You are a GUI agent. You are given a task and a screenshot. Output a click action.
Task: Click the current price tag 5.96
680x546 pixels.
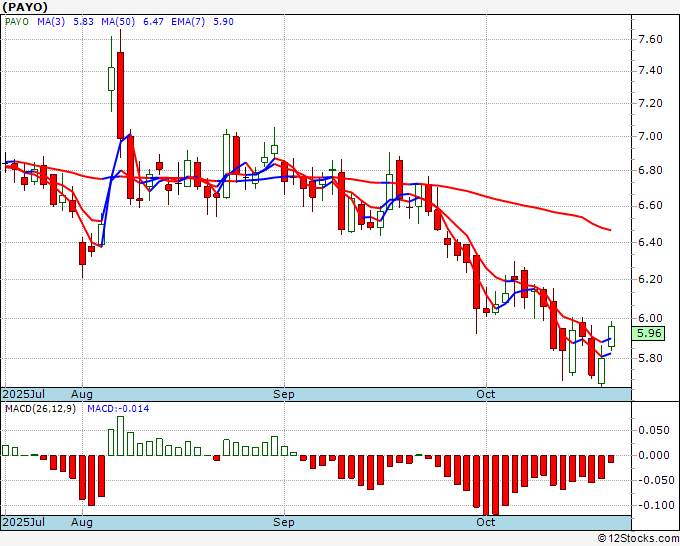click(x=648, y=333)
